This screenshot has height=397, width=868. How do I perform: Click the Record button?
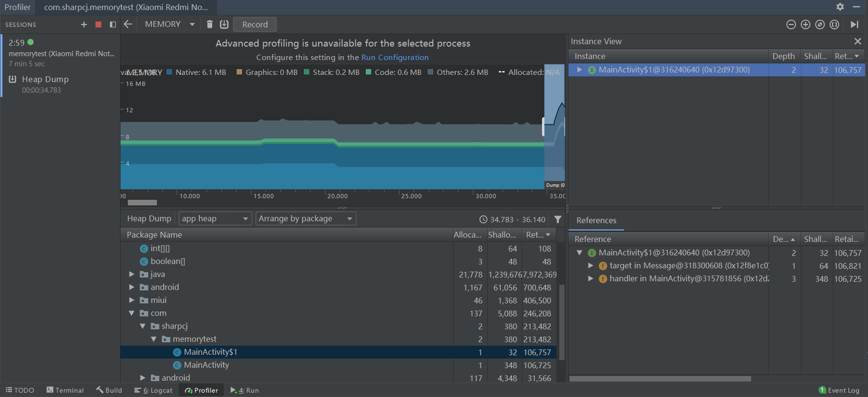click(255, 24)
